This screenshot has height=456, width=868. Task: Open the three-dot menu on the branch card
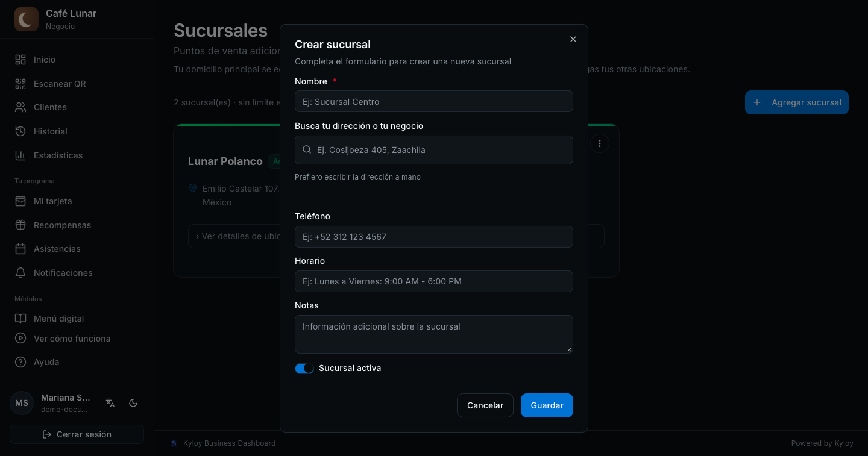click(x=599, y=143)
